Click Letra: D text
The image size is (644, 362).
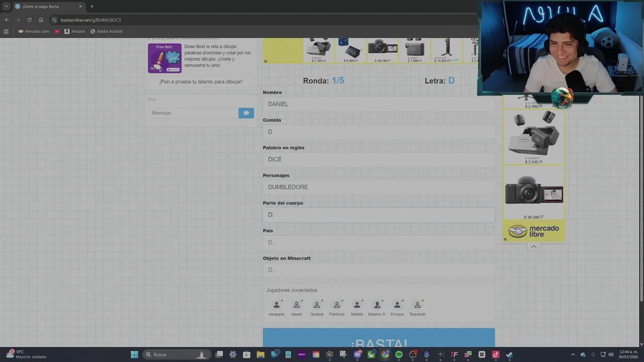coord(439,80)
